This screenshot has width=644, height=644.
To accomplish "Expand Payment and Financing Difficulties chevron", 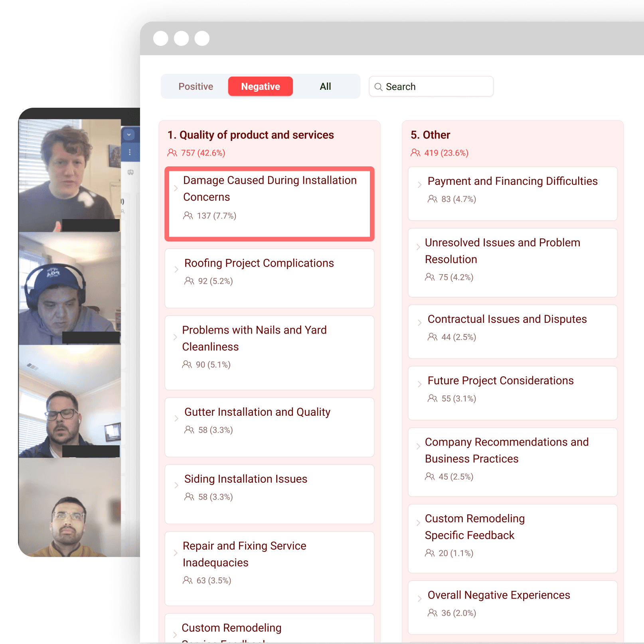I will point(419,185).
